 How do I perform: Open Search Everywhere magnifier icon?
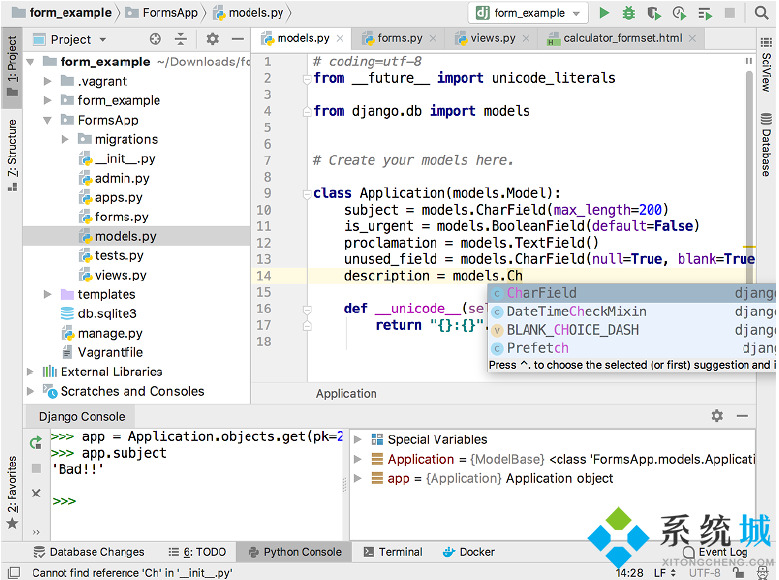tap(762, 13)
